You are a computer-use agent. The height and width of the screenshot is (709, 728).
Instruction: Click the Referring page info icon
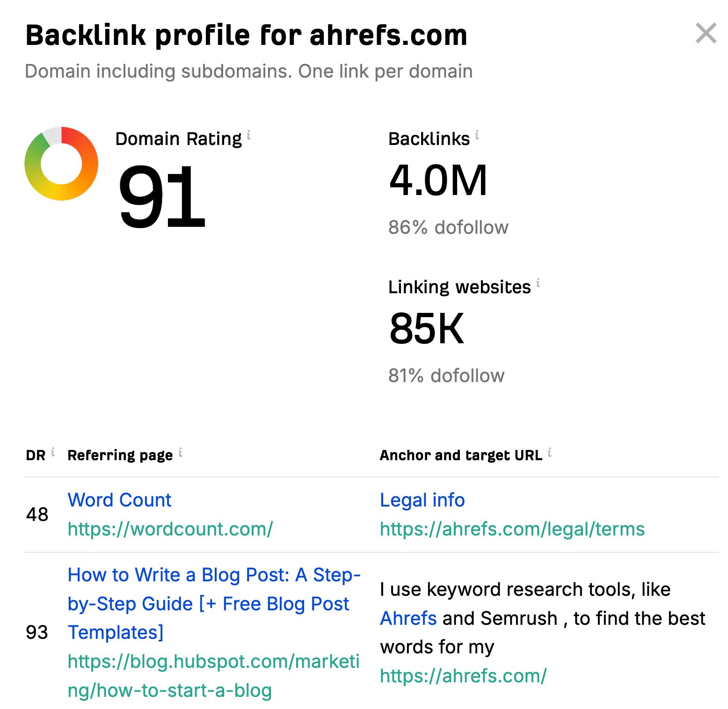tap(181, 451)
